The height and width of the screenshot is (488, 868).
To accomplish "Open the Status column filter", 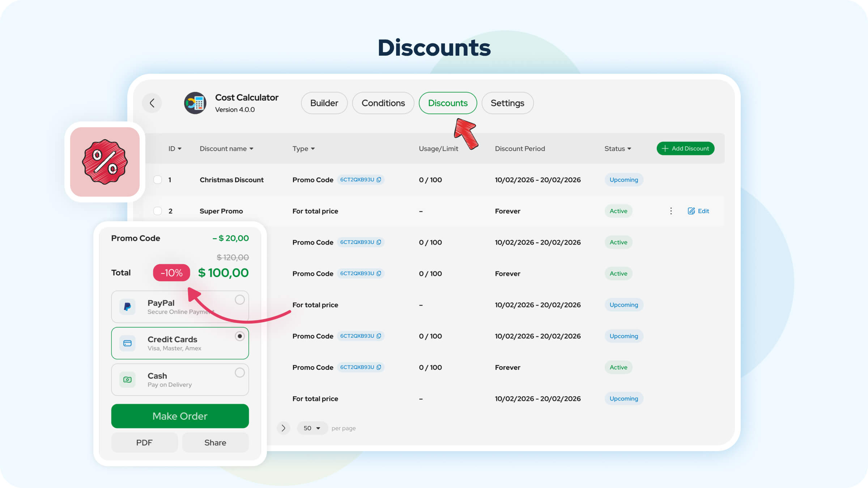I will click(x=618, y=149).
